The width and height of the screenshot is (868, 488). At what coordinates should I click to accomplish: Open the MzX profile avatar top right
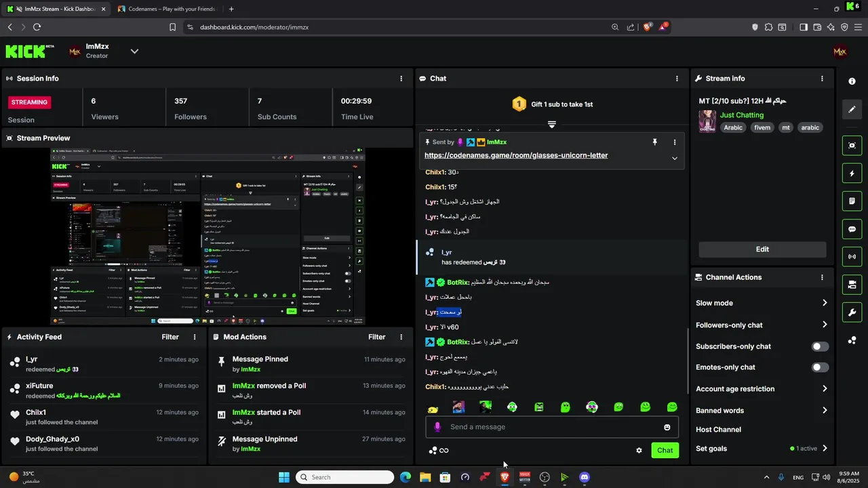(840, 52)
